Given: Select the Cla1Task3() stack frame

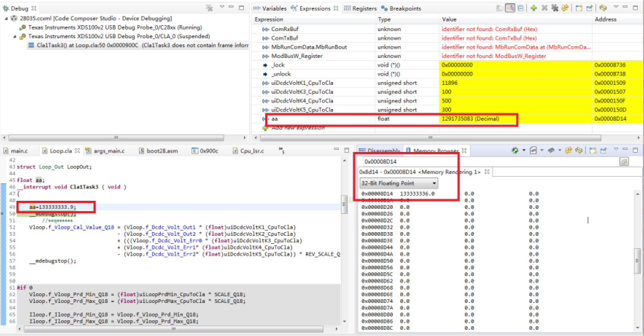Looking at the screenshot, I should tap(139, 45).
